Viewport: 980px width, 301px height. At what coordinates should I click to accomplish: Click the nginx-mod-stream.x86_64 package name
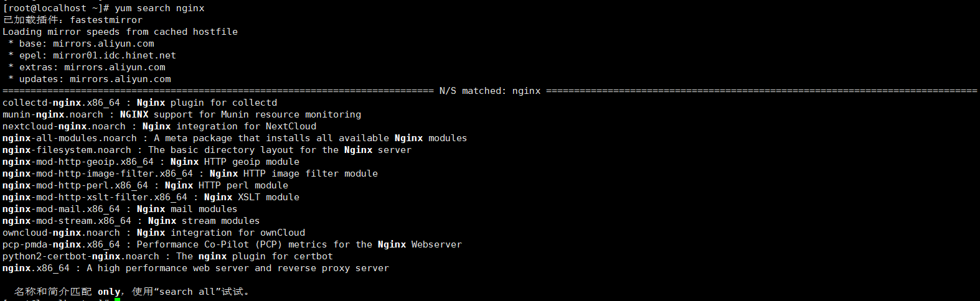click(x=67, y=221)
